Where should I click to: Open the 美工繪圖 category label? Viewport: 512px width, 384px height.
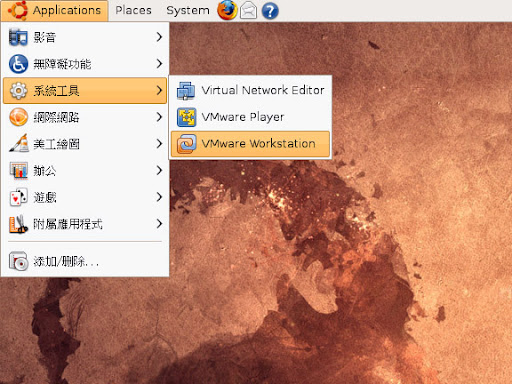coord(56,144)
